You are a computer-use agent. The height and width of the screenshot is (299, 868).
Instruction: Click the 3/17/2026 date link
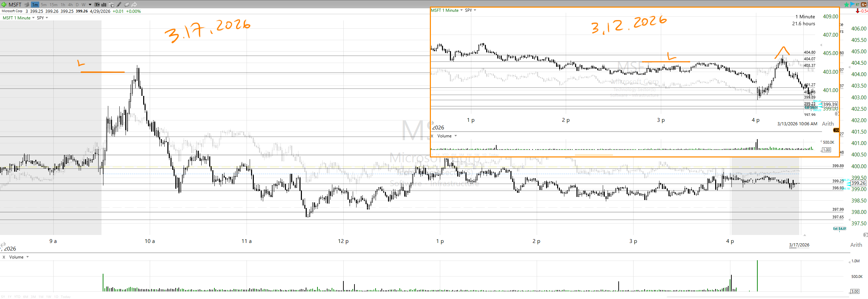799,245
